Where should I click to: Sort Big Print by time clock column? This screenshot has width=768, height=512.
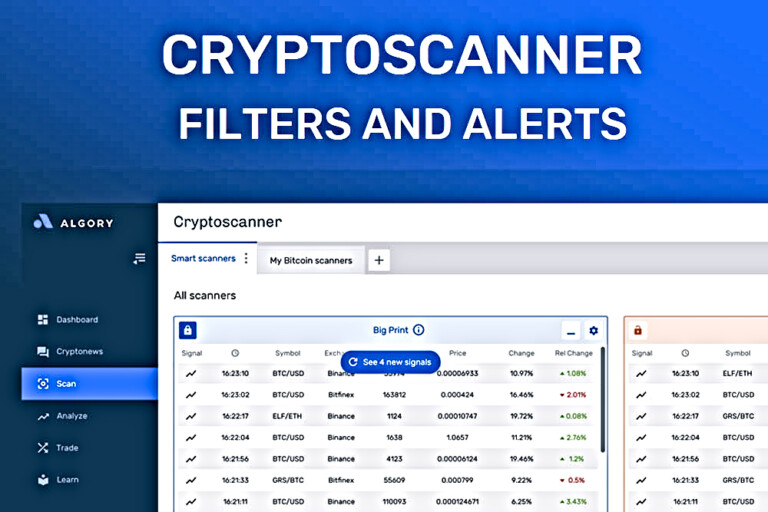[x=235, y=353]
